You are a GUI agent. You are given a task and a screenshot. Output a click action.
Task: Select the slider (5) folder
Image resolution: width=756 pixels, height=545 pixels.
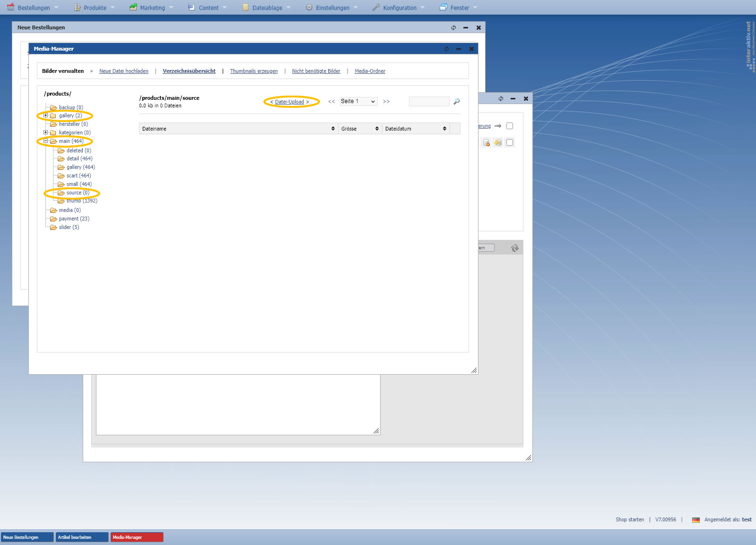[x=69, y=228]
